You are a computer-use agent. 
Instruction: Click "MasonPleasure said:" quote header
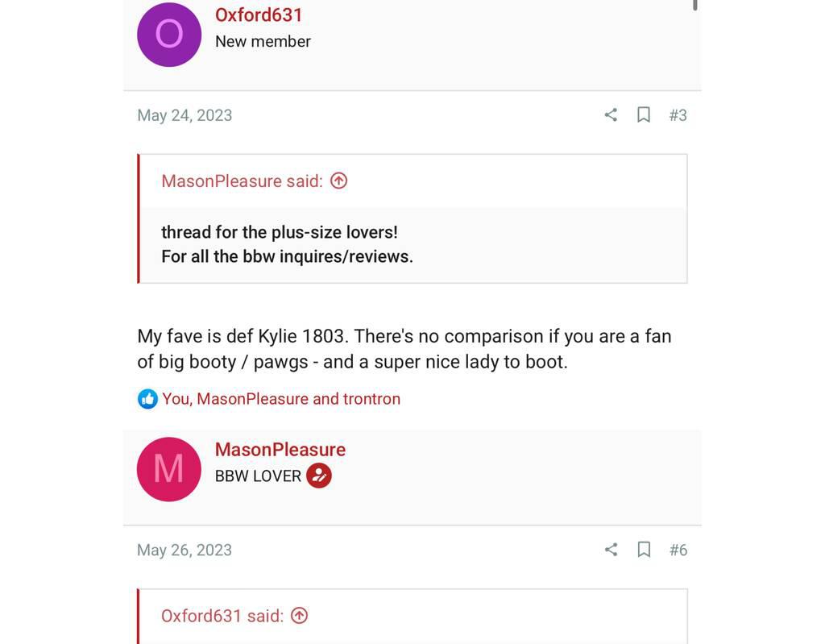click(242, 181)
